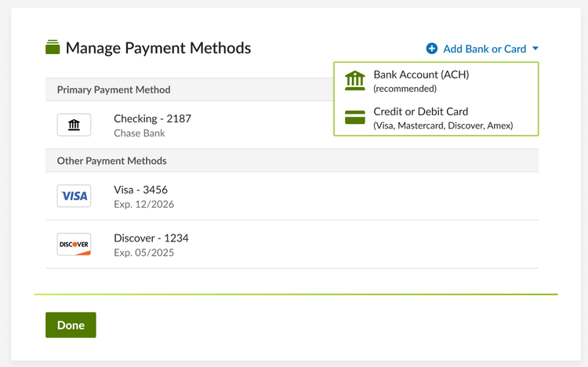Click the (Visa, Mastercard, Discover, Amex) note
Screen dimensions: 588x367
443,125
